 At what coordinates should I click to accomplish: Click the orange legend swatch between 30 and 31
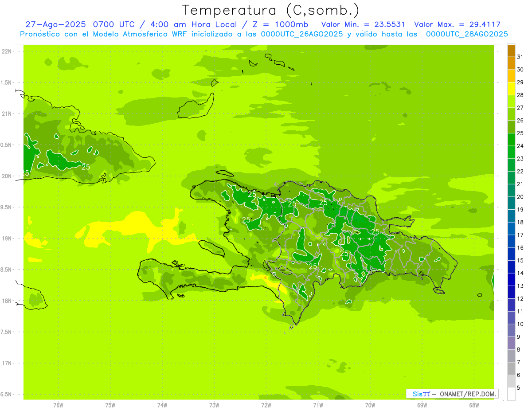click(x=511, y=63)
